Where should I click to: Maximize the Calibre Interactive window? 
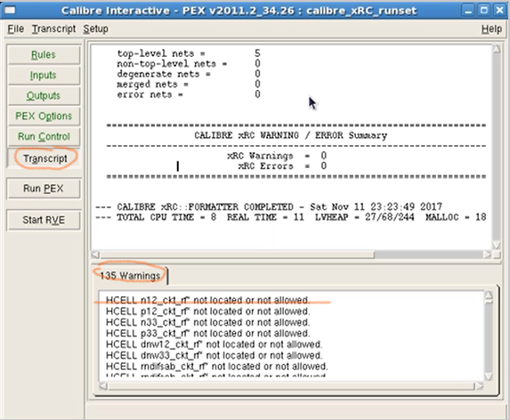click(483, 11)
